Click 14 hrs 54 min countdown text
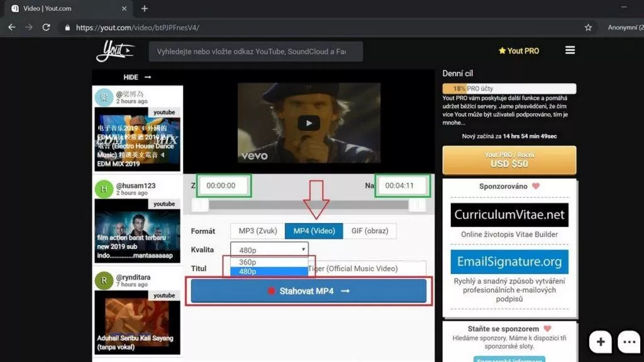 530,136
